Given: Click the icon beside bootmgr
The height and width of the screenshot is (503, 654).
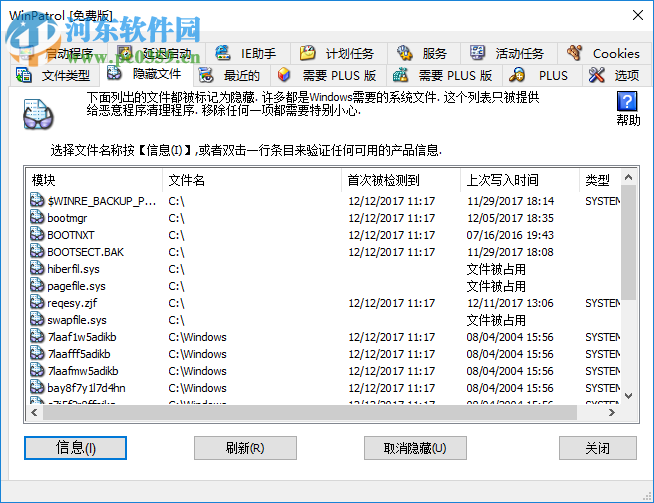Looking at the screenshot, I should click(x=37, y=217).
